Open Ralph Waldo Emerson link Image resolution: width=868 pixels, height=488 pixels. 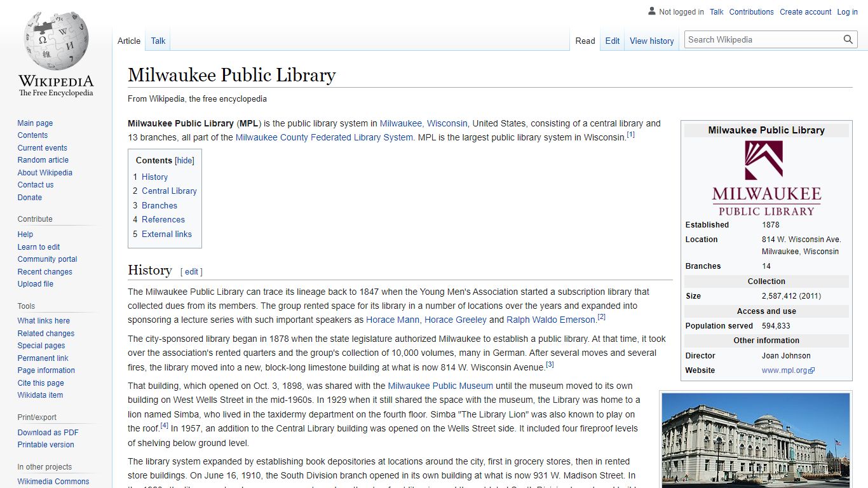pos(551,320)
